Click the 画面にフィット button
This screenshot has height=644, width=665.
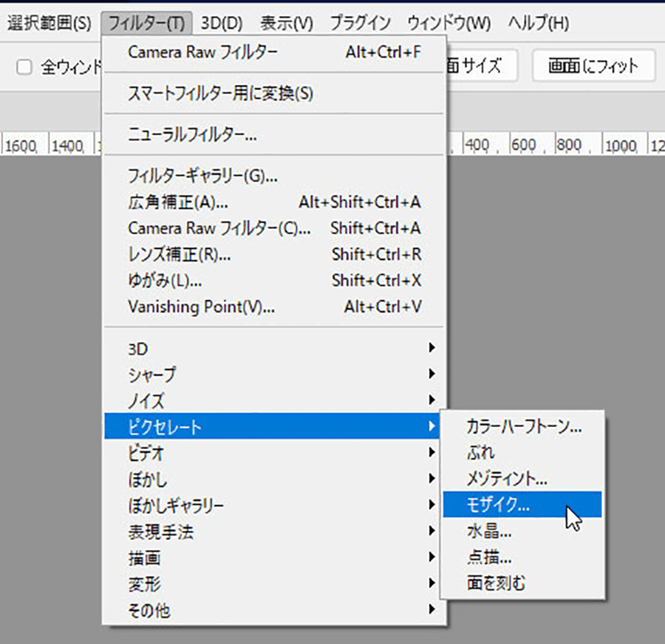[x=593, y=66]
